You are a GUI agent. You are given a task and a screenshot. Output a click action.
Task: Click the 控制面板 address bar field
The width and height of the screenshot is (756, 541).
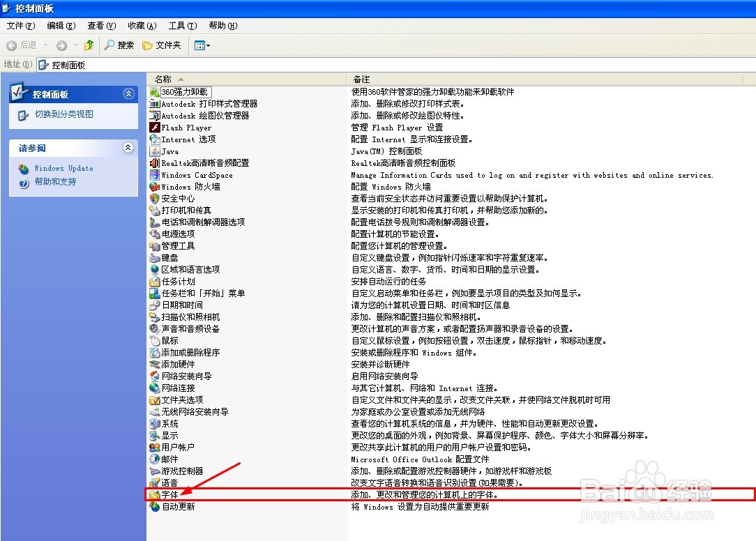(x=395, y=65)
